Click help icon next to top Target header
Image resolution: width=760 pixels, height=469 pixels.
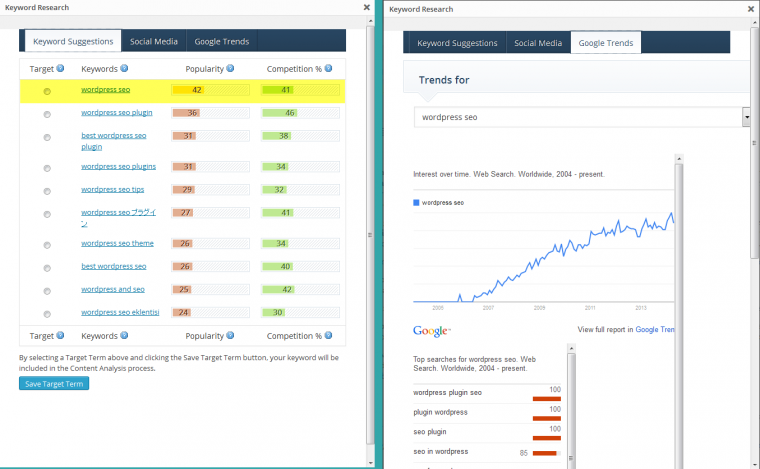[60, 68]
